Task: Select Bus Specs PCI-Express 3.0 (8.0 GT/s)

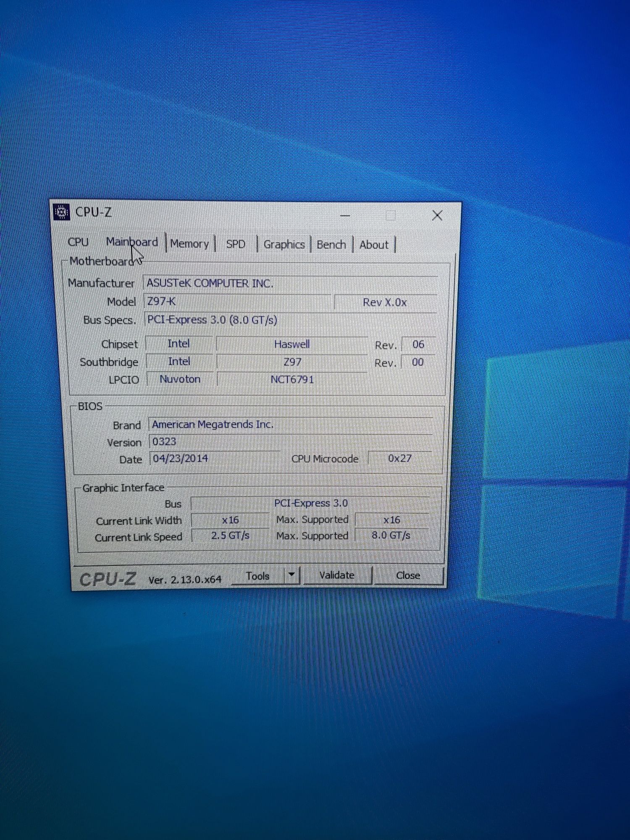Action: [x=291, y=320]
